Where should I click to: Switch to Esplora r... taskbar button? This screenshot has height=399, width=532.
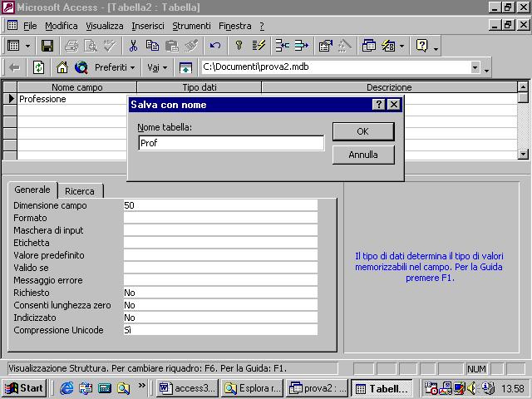[253, 388]
